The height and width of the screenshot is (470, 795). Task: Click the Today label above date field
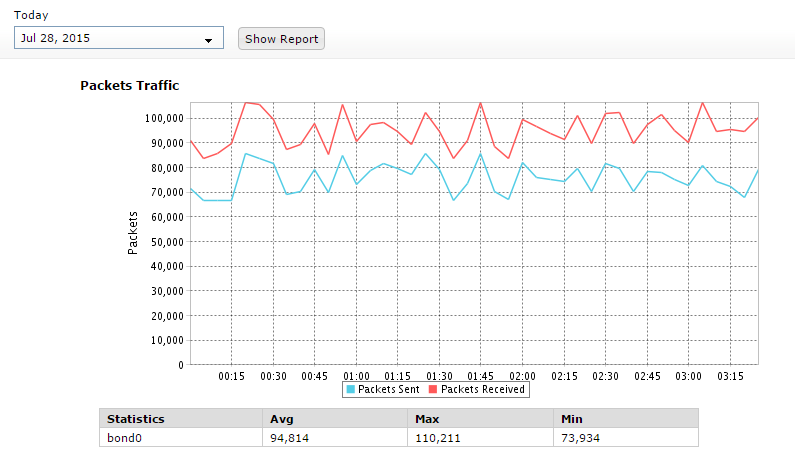(x=30, y=16)
